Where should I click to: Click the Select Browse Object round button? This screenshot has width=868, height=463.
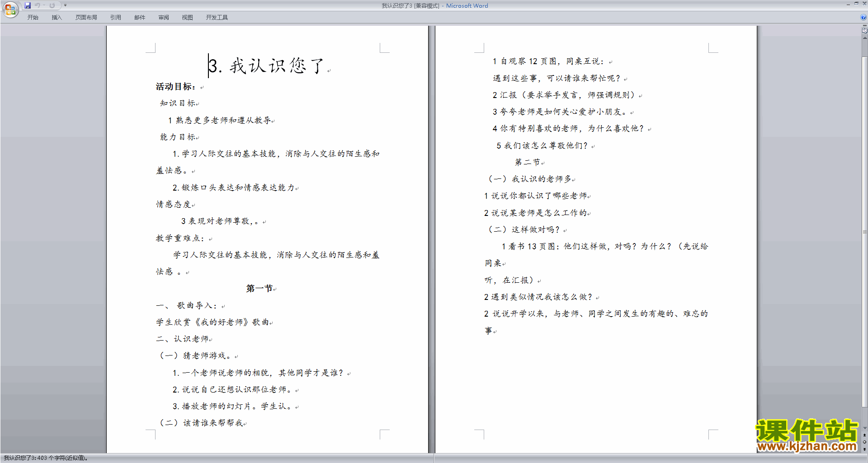864,442
